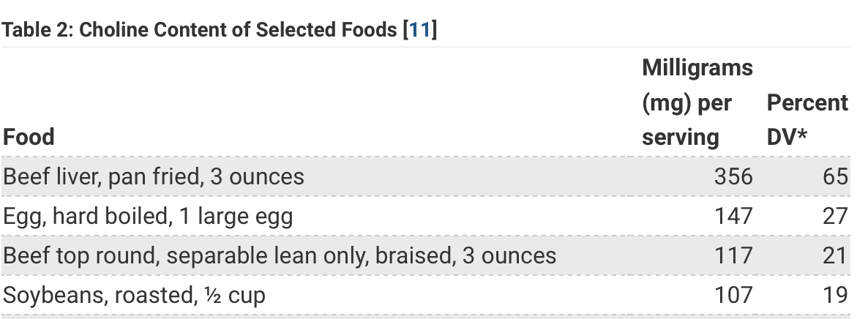
Task: Click the 147 mg value for egg
Action: (733, 216)
